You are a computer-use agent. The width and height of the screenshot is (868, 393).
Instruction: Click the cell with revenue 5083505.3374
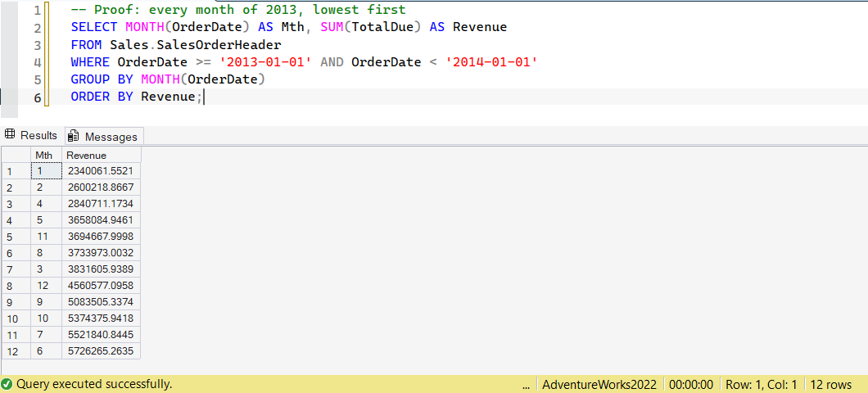(101, 302)
